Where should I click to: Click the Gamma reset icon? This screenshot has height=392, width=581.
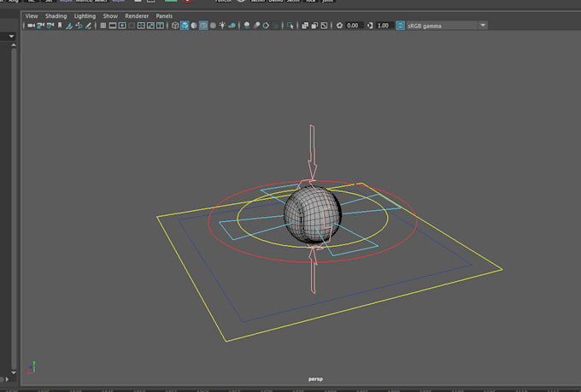(370, 26)
